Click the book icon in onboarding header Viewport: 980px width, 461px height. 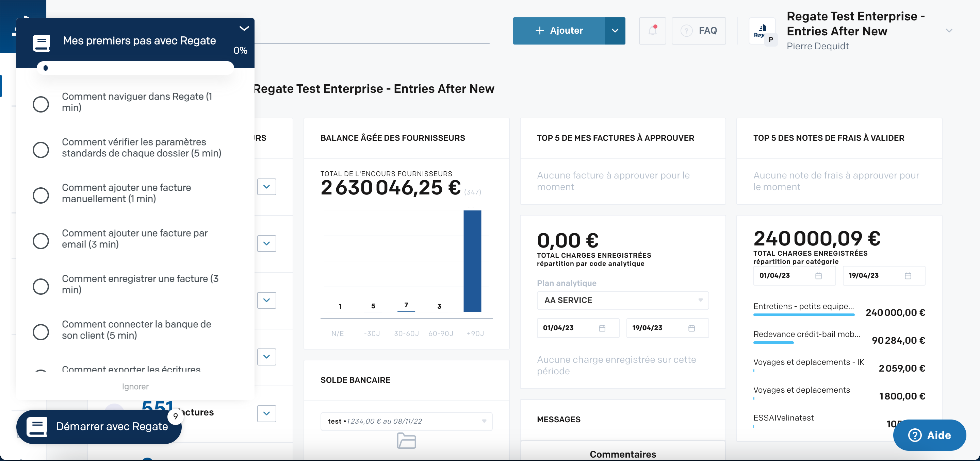41,42
